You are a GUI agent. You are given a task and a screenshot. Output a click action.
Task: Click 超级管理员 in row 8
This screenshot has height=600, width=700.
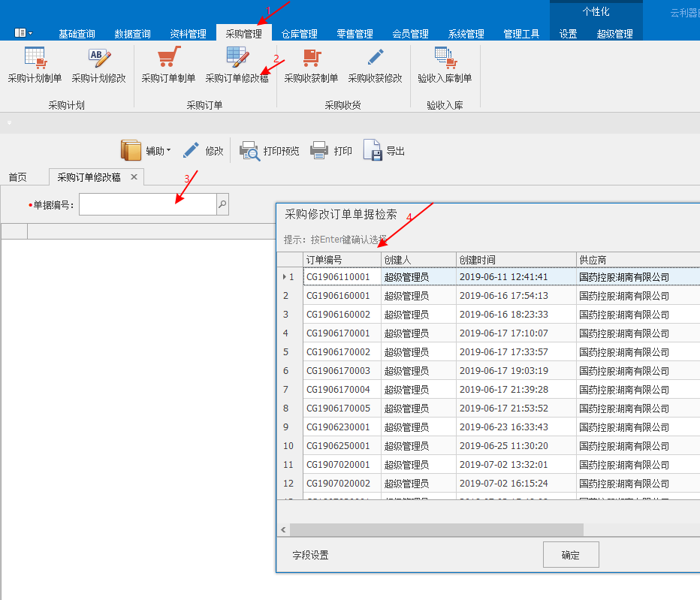pos(406,408)
